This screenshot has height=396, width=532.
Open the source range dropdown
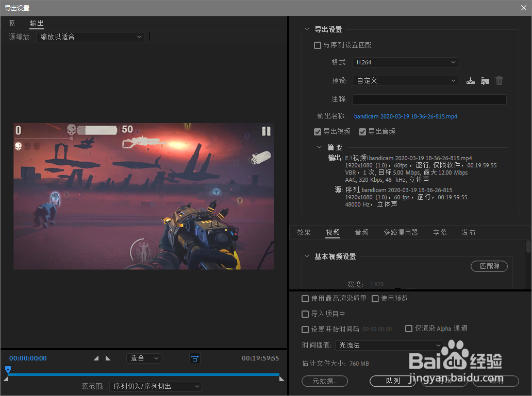pyautogui.click(x=156, y=387)
